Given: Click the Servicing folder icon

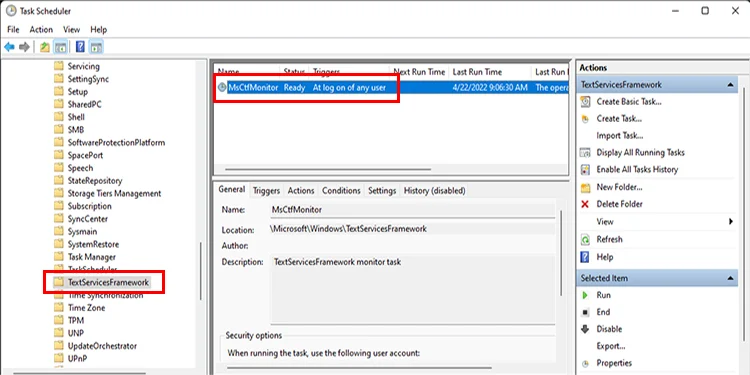Looking at the screenshot, I should [58, 66].
